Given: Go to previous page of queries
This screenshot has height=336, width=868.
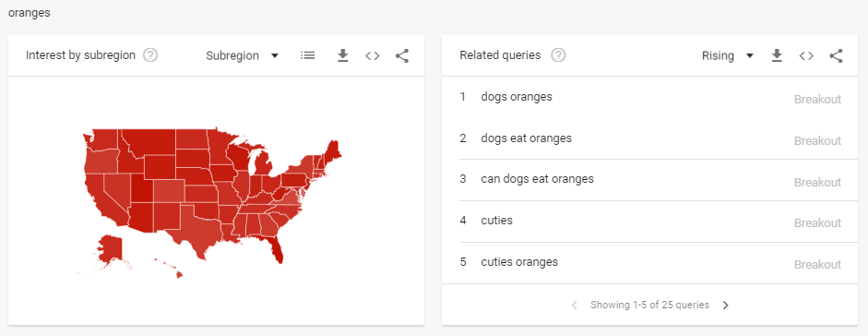Looking at the screenshot, I should [574, 305].
